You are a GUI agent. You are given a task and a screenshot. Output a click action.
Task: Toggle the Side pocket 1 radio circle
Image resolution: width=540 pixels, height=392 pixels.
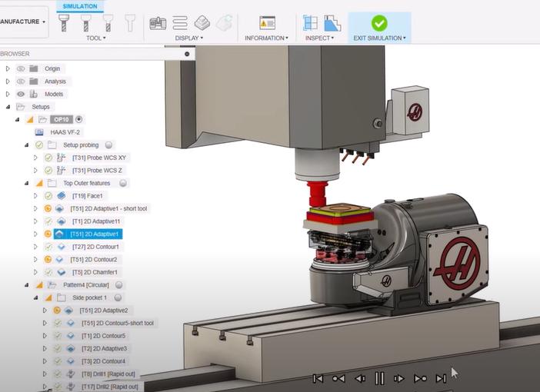[118, 297]
